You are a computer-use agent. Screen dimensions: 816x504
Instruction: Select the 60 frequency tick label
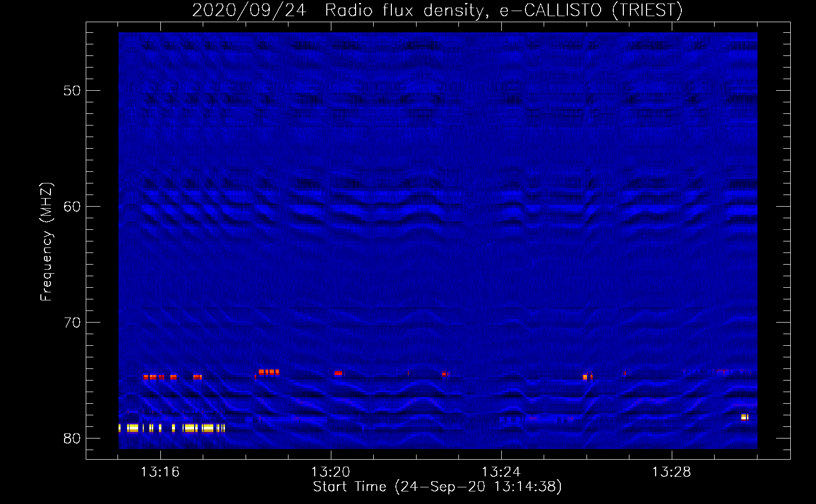(x=72, y=207)
